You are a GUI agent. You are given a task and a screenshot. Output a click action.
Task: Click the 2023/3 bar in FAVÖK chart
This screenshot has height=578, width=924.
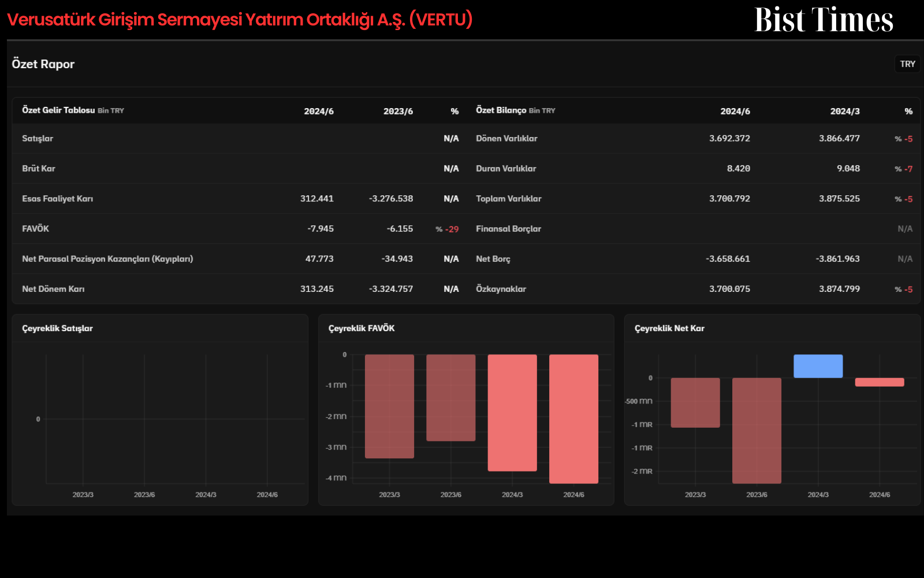click(389, 406)
